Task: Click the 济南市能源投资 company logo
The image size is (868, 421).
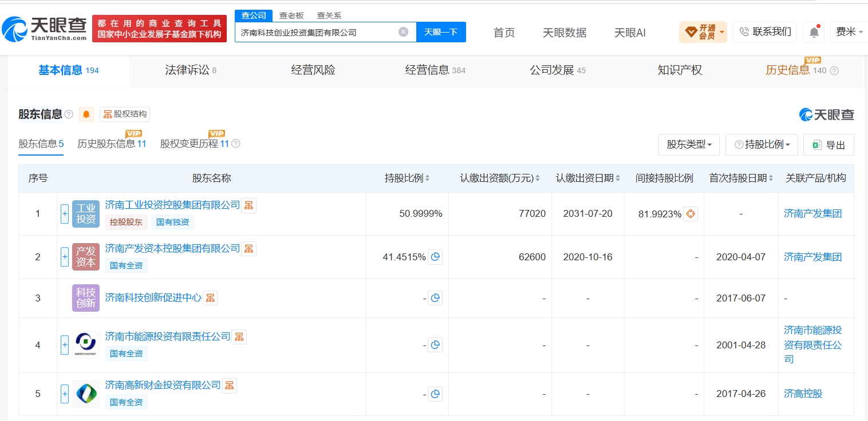Action: point(86,345)
